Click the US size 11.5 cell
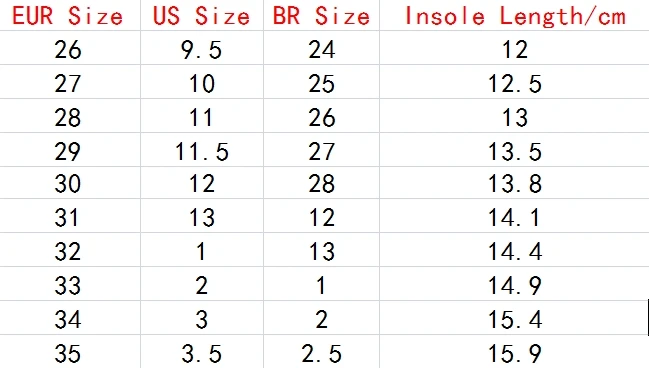Viewport: 649px width, 368px height. tap(202, 150)
